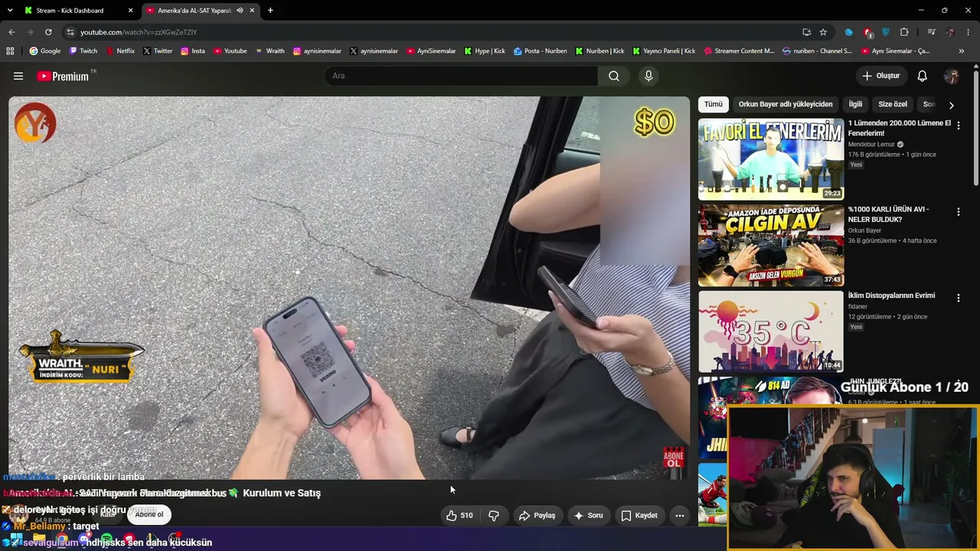
Task: Select the Tümü filter chip
Action: 714,104
